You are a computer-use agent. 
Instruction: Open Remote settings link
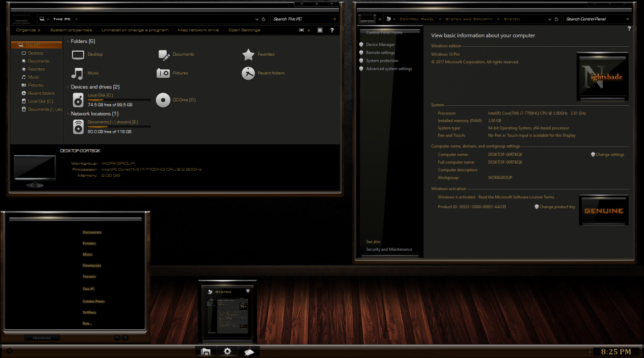click(x=380, y=53)
